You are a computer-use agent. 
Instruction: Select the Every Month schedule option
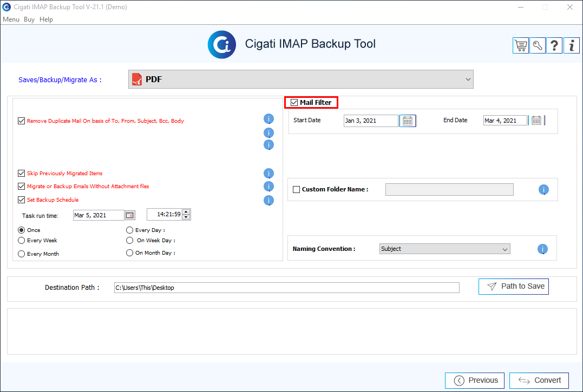coord(22,254)
